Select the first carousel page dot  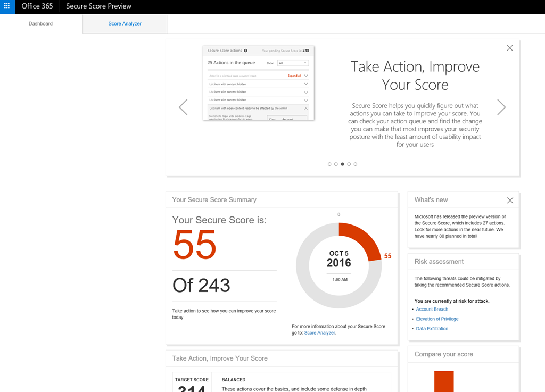click(x=329, y=164)
